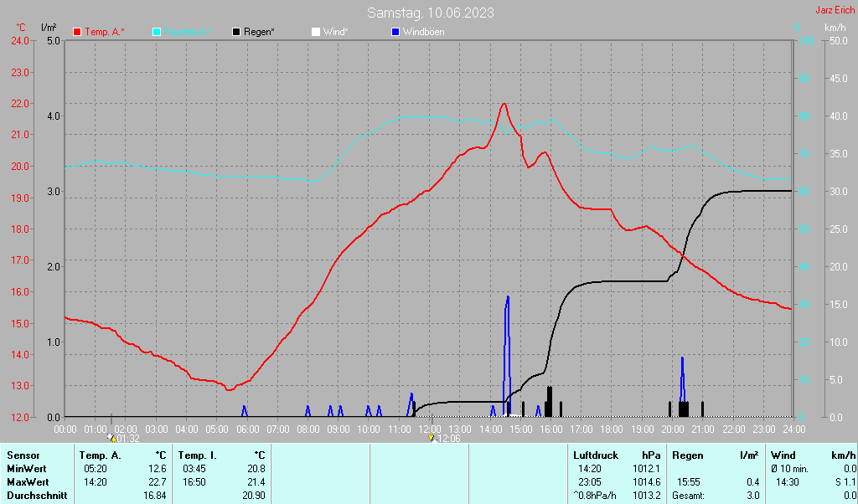858x504 pixels.
Task: Click the Luftdruck maximum 1014.6
Action: 648,483
